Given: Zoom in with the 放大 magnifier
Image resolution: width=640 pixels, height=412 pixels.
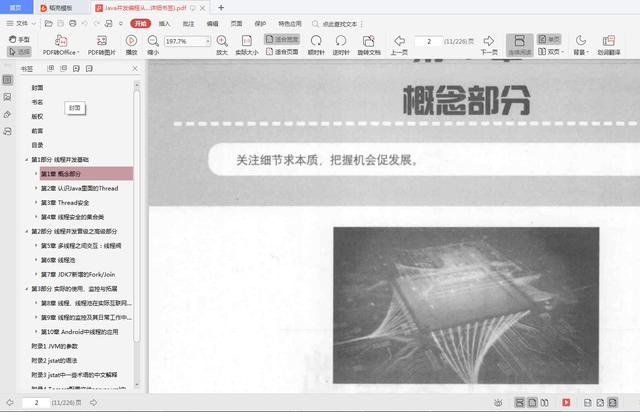Looking at the screenshot, I should [x=222, y=40].
